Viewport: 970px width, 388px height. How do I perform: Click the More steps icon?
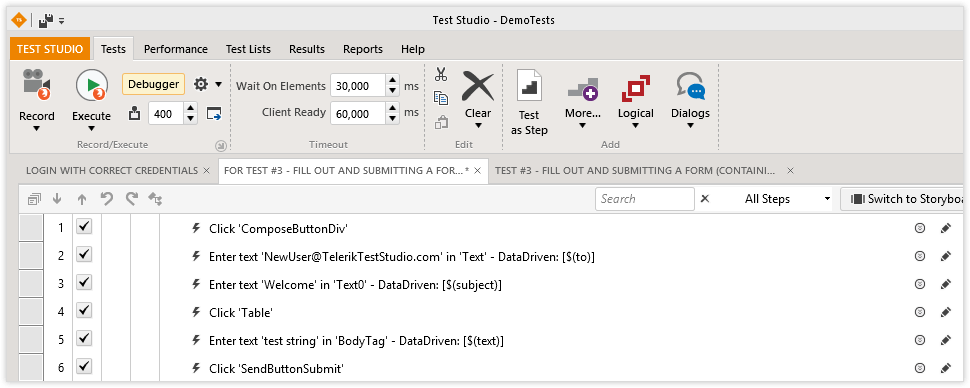click(583, 89)
